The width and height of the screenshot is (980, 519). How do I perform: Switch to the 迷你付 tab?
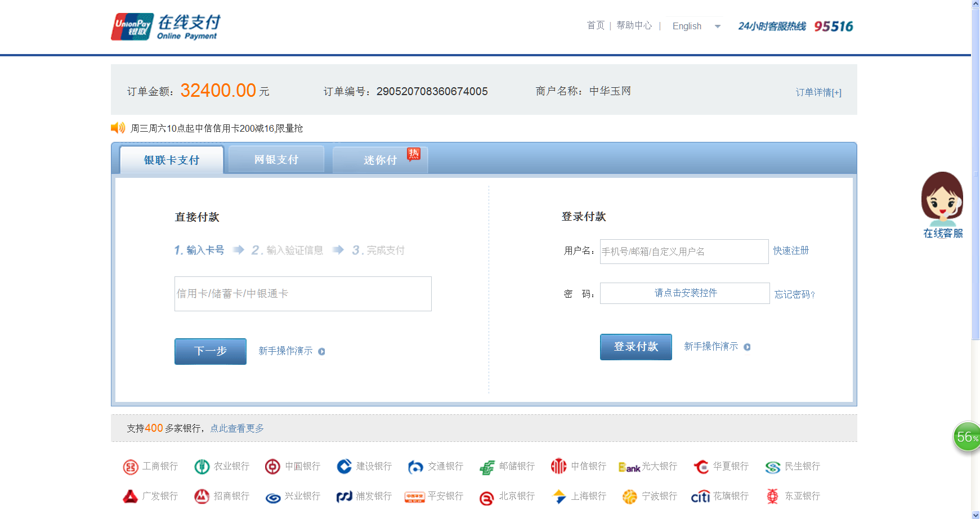[381, 160]
